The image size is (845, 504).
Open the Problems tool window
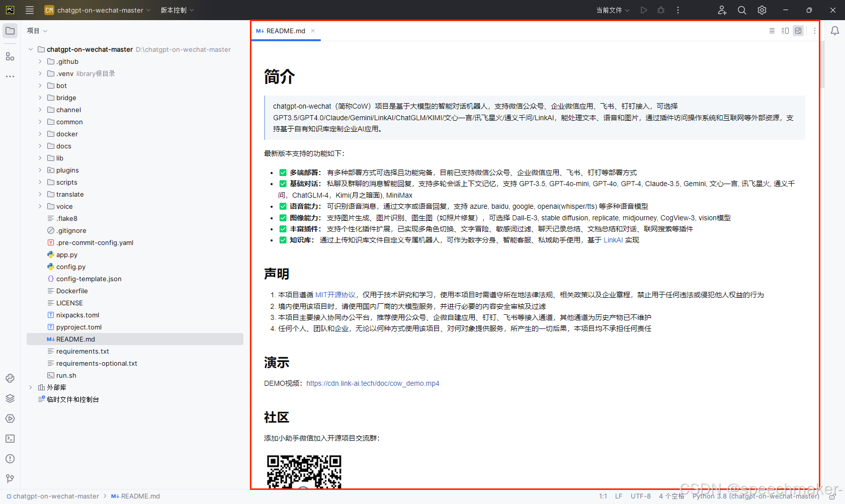pyautogui.click(x=10, y=459)
